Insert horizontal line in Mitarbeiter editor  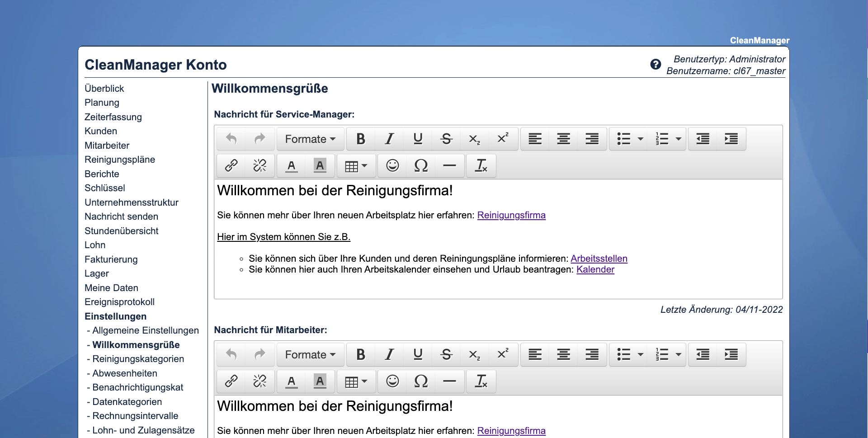pyautogui.click(x=449, y=381)
